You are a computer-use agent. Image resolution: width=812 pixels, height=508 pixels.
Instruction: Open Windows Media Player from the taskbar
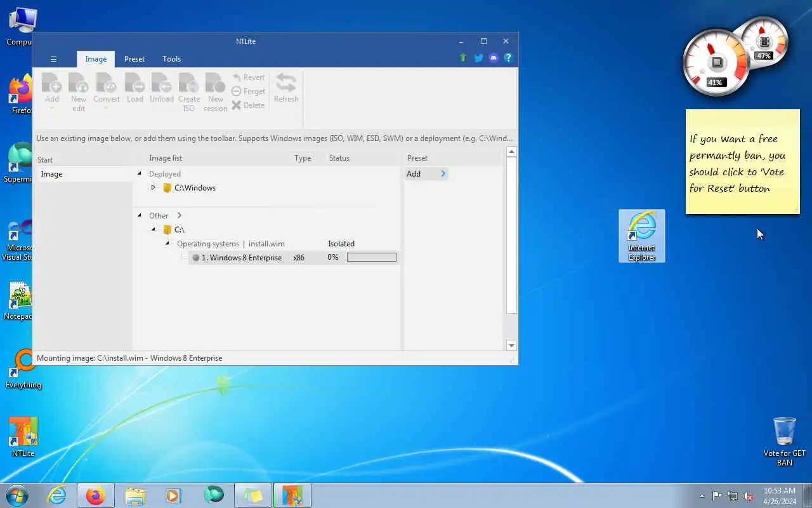(x=173, y=495)
